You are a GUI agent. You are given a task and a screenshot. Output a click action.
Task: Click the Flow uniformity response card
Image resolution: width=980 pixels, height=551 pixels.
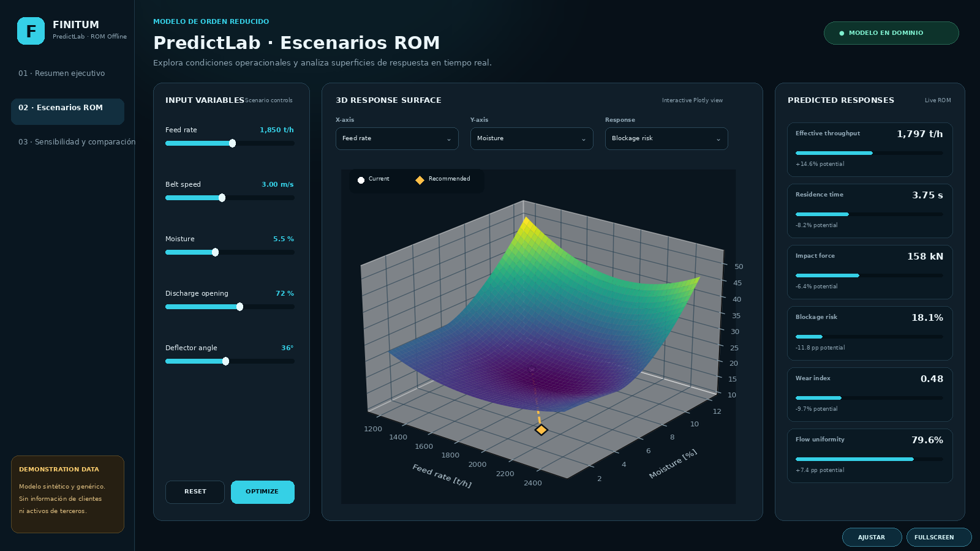coord(870,455)
